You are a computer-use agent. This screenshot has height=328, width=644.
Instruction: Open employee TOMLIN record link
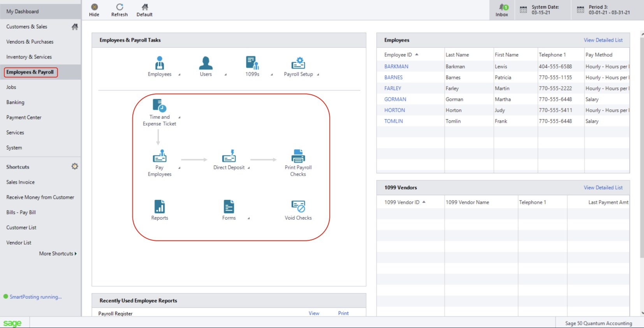coord(394,121)
